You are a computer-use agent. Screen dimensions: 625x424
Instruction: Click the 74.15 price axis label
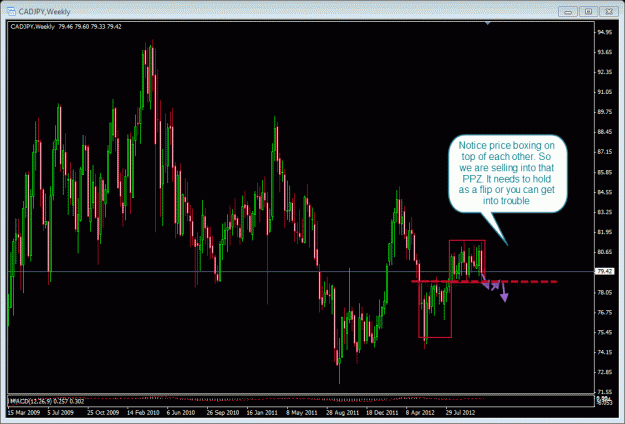[605, 352]
